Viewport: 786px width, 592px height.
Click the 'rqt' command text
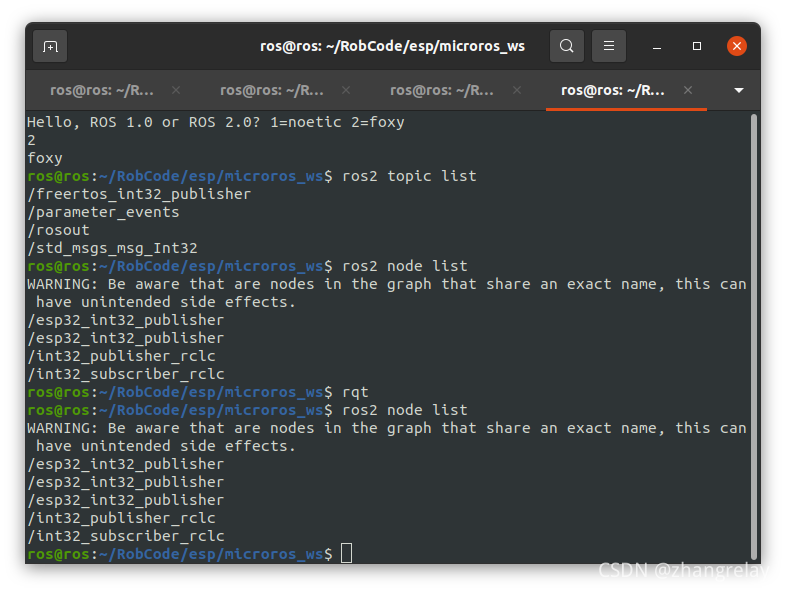(x=355, y=392)
